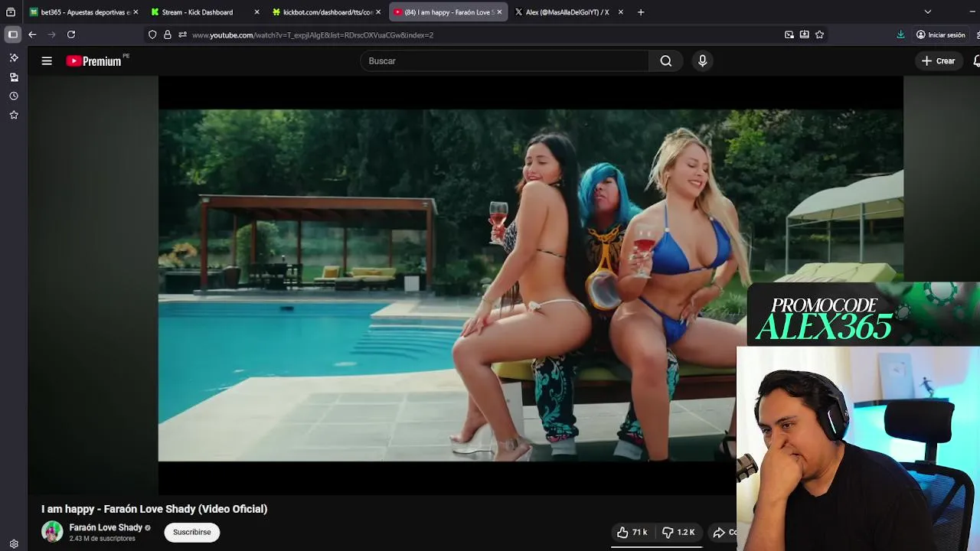Click the YouTube search magnifier button
This screenshot has width=980, height=551.
(x=666, y=61)
